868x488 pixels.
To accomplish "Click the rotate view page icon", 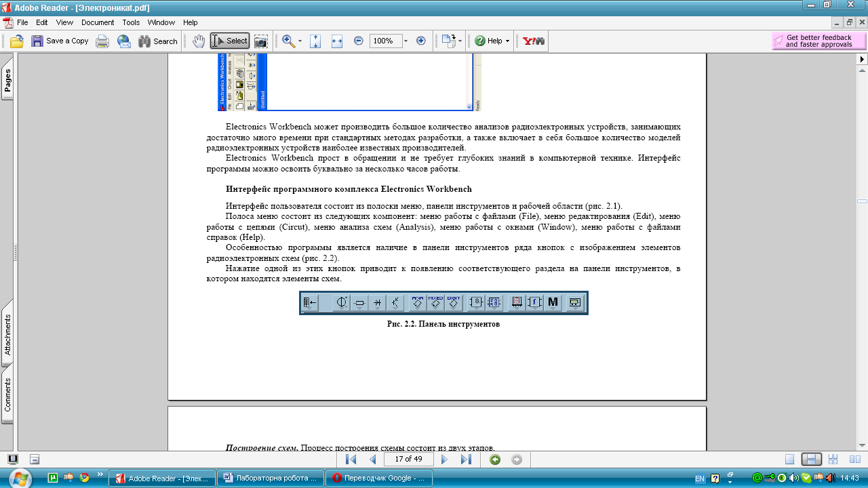I will coord(448,41).
